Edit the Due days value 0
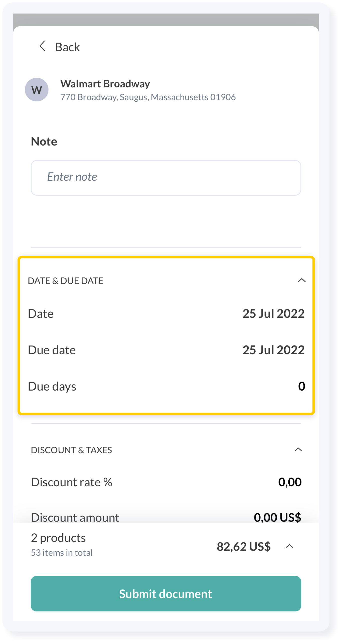The image size is (342, 644). point(301,386)
